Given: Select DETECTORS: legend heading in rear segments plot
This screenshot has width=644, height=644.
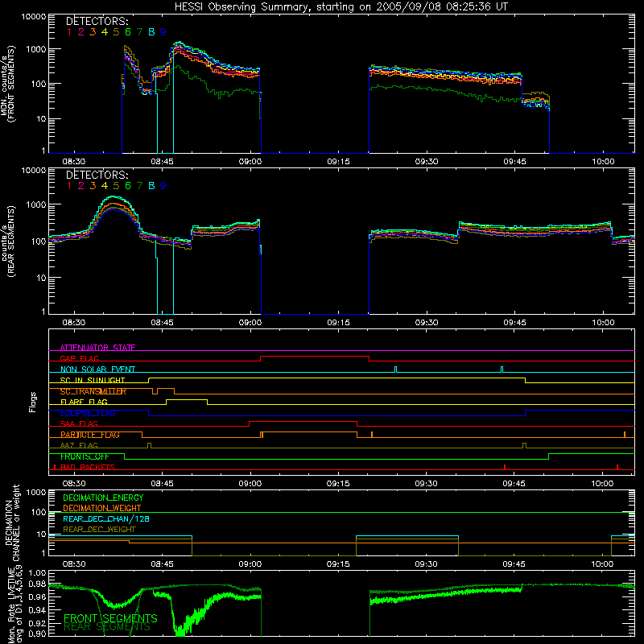Looking at the screenshot, I should click(97, 175).
